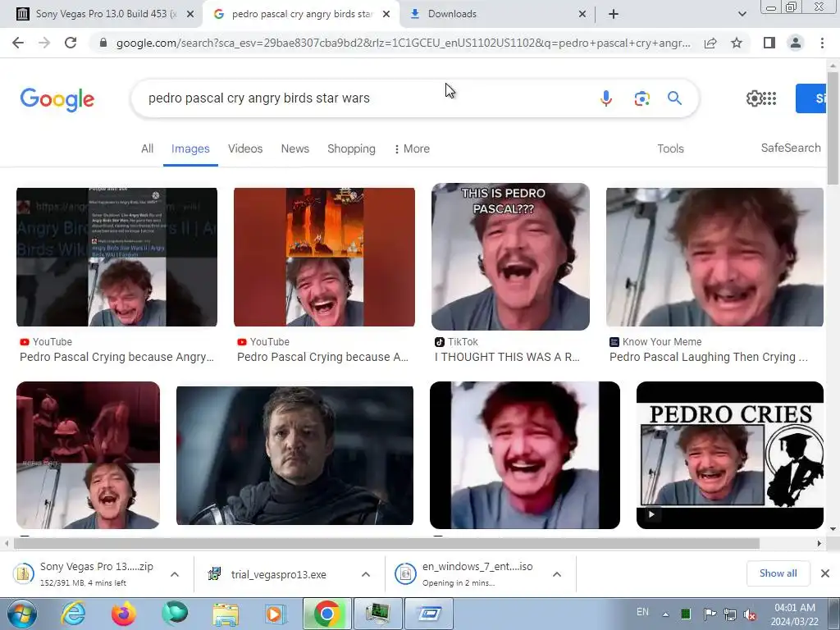Open THIS IS PEDRO PASCAL TikTok thumbnail

(510, 257)
